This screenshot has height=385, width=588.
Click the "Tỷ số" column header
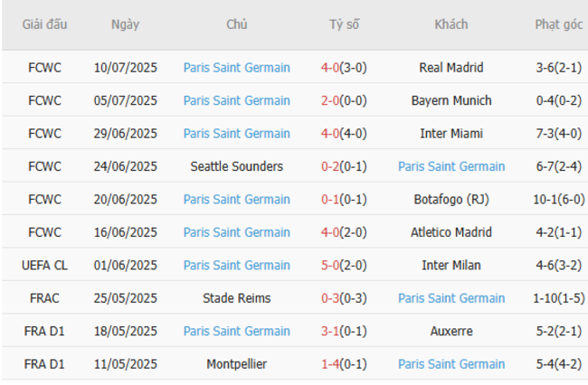344,24
